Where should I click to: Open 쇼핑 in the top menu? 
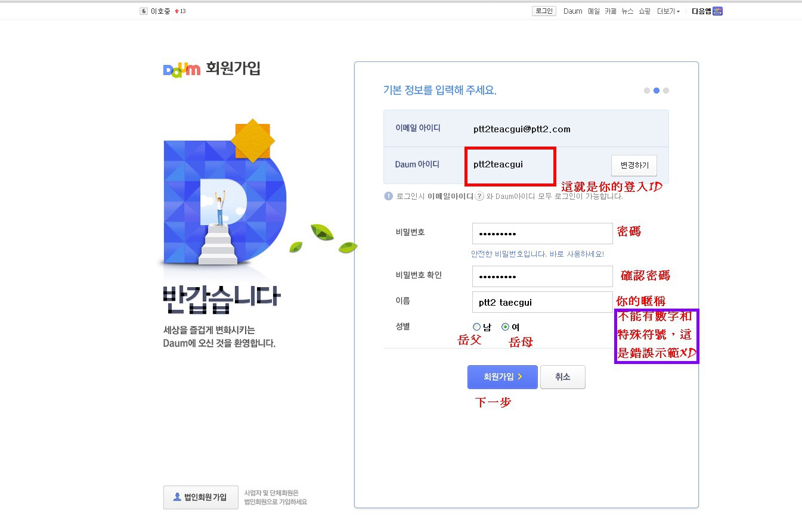click(x=645, y=11)
